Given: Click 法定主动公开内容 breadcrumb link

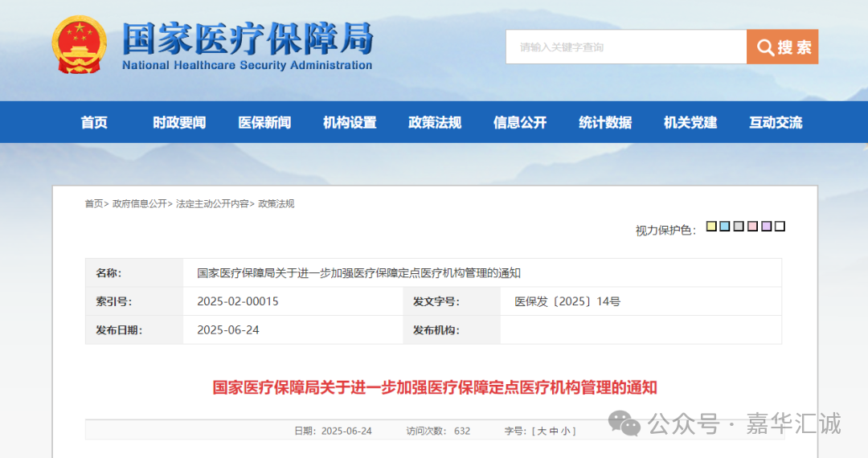Looking at the screenshot, I should 212,203.
